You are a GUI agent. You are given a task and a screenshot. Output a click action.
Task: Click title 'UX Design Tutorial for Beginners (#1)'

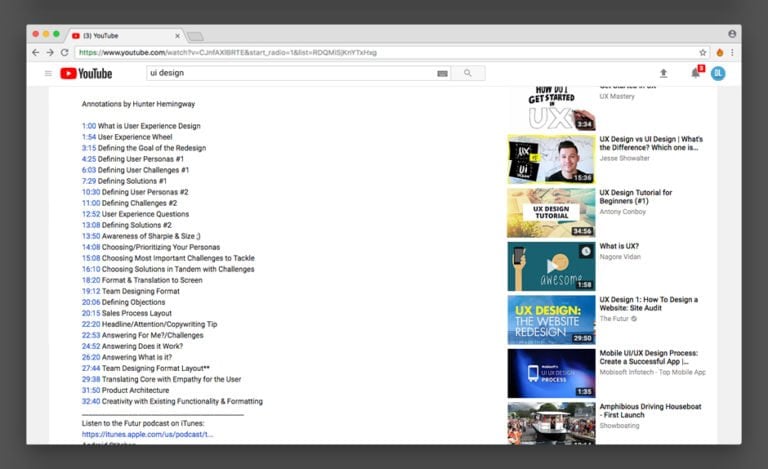(636, 197)
